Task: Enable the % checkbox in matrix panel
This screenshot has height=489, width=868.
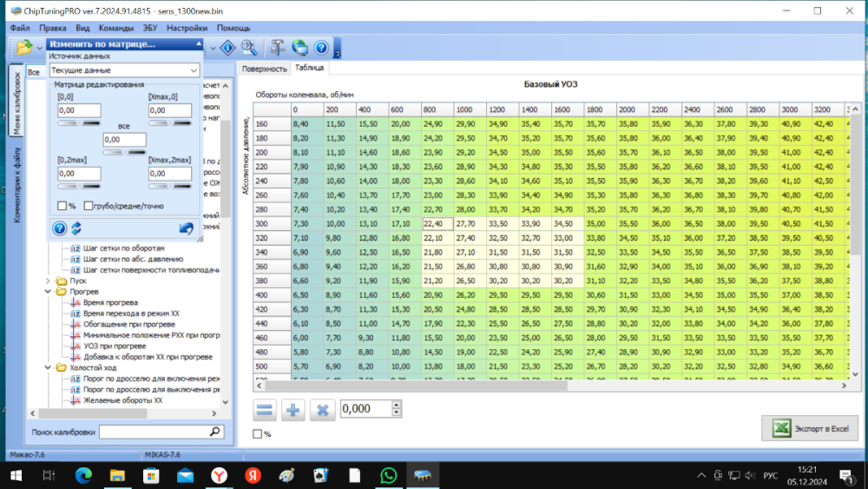Action: tap(62, 206)
